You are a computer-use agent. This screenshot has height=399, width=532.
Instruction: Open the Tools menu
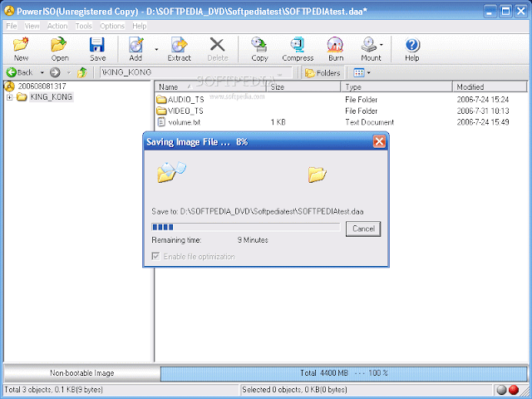pyautogui.click(x=83, y=26)
